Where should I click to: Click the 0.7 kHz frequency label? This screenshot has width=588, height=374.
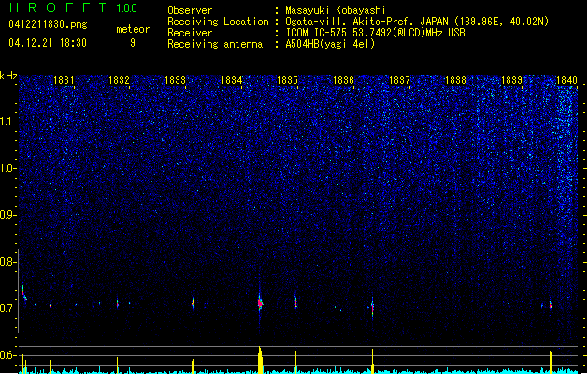pyautogui.click(x=8, y=309)
